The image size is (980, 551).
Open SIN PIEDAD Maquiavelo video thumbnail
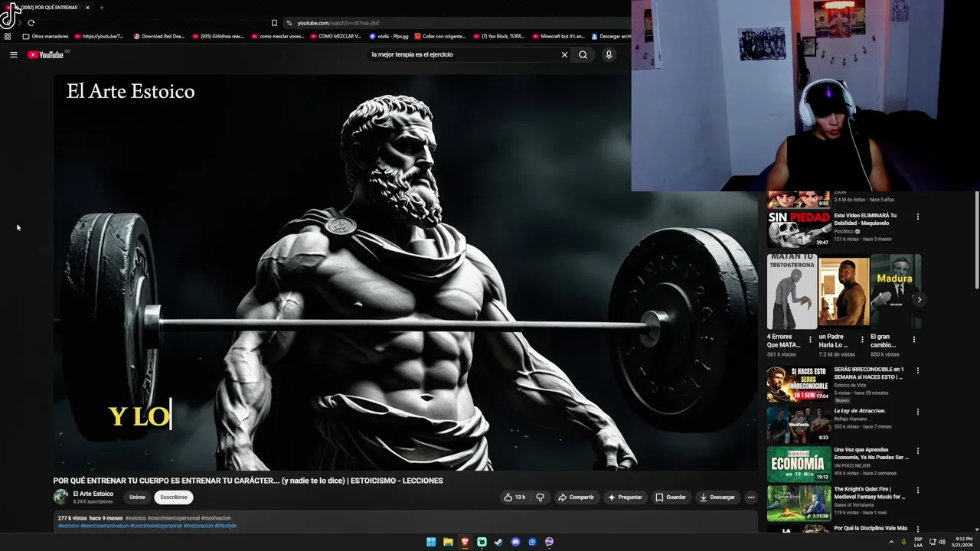[x=799, y=229]
